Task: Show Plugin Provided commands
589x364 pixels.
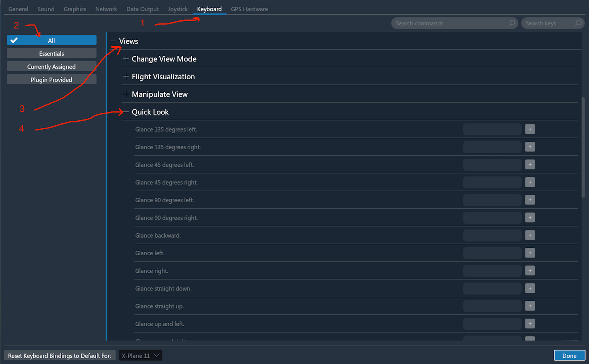Action: click(x=52, y=80)
